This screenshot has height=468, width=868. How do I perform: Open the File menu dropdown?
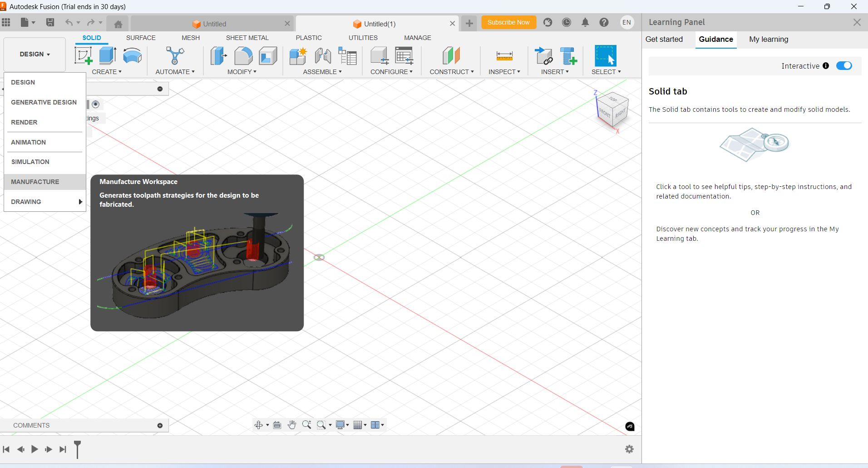click(x=28, y=22)
